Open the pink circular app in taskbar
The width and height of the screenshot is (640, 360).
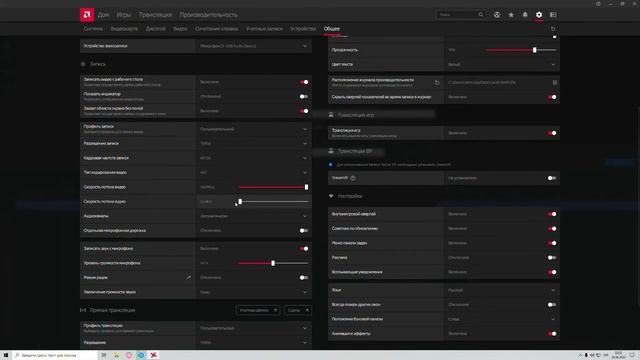[x=129, y=355]
